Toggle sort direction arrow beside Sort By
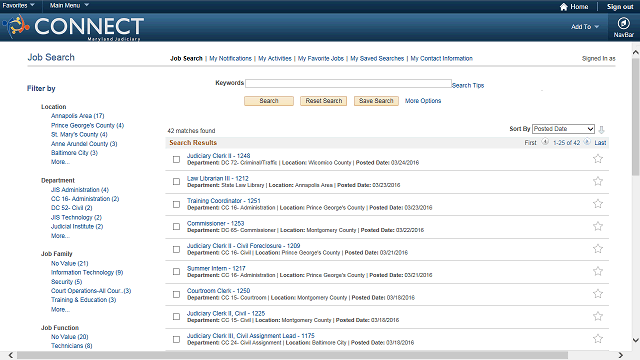 coord(601,130)
